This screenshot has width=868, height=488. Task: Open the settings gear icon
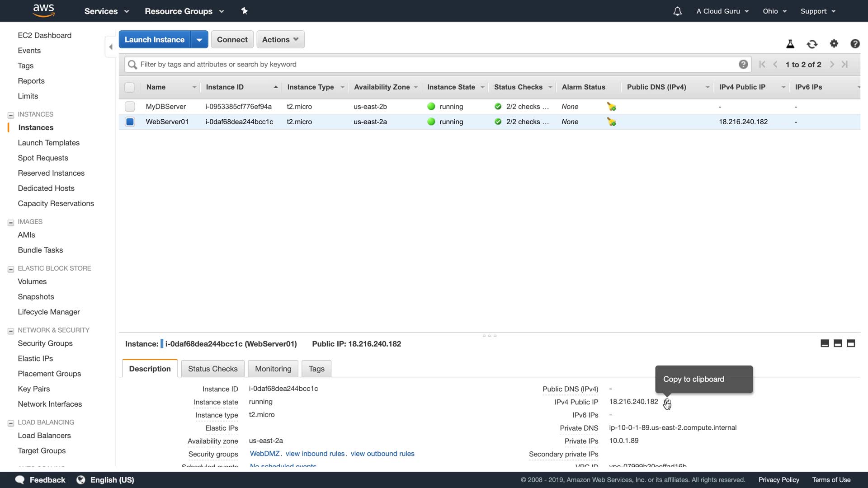(834, 44)
